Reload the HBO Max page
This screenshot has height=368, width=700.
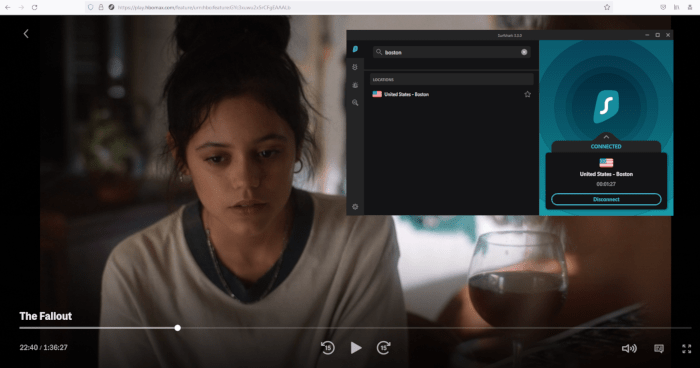click(34, 7)
